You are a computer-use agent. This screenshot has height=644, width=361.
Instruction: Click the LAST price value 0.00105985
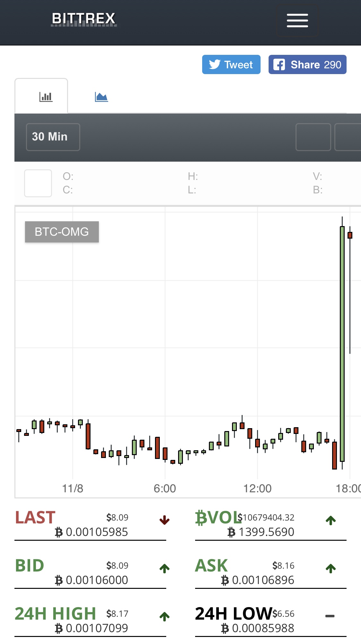pyautogui.click(x=97, y=532)
